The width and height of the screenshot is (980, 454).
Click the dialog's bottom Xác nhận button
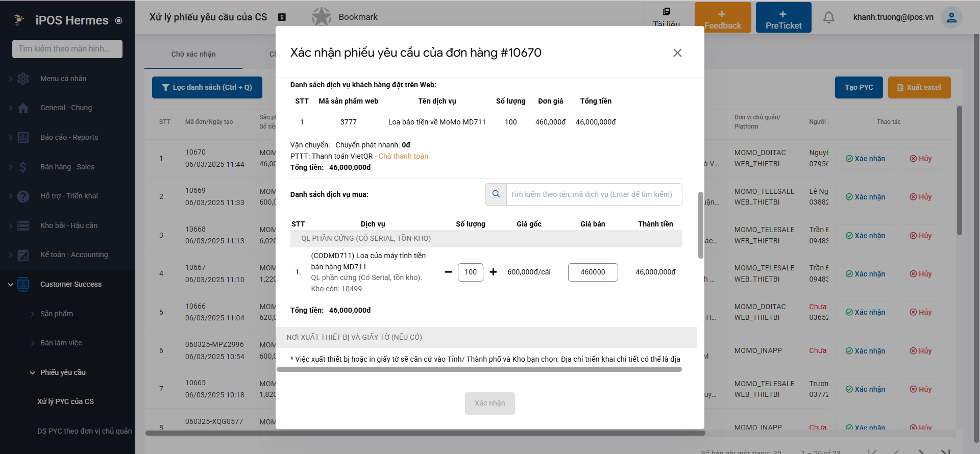(x=490, y=403)
